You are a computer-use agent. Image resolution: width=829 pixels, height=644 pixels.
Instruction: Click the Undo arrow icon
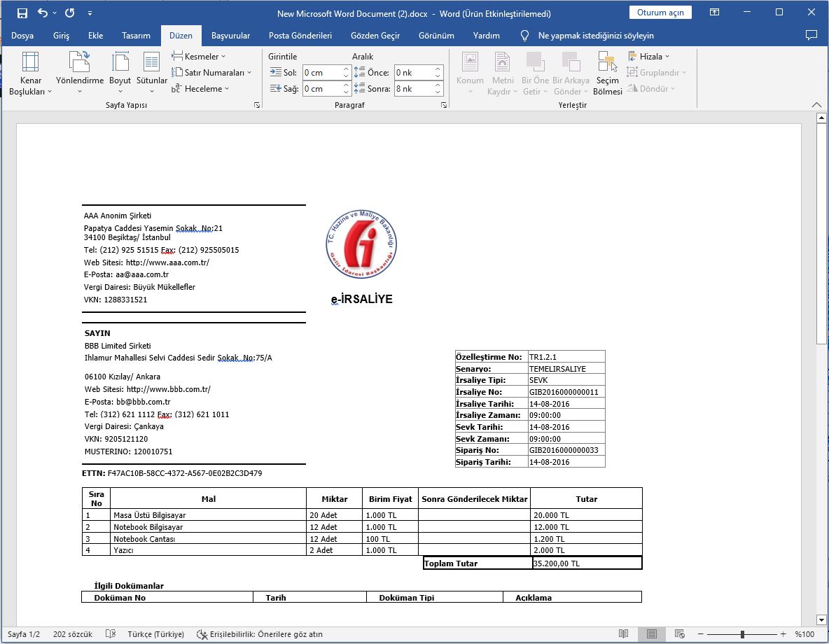[x=43, y=13]
